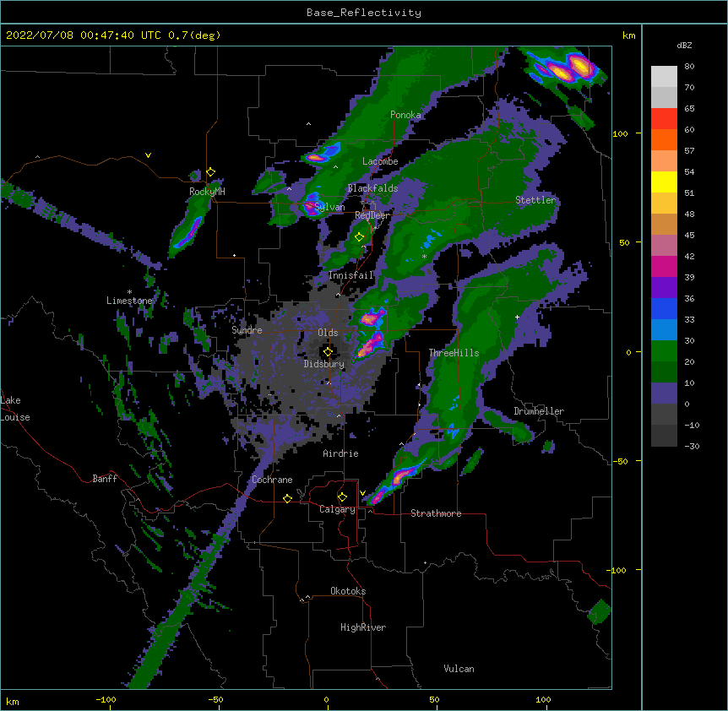The height and width of the screenshot is (711, 728).
Task: Click the white asterisk above Limestone label
Action: 129,292
